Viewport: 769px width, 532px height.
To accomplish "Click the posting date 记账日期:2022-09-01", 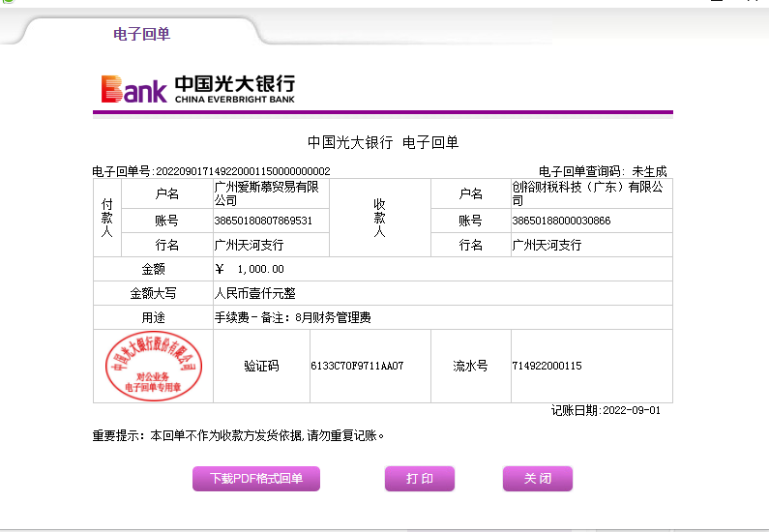I will [x=606, y=410].
